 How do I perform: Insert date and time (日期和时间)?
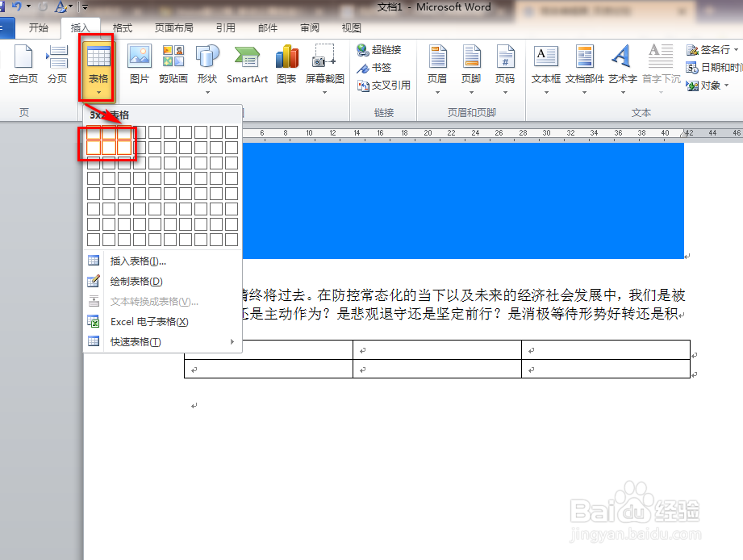click(x=714, y=68)
